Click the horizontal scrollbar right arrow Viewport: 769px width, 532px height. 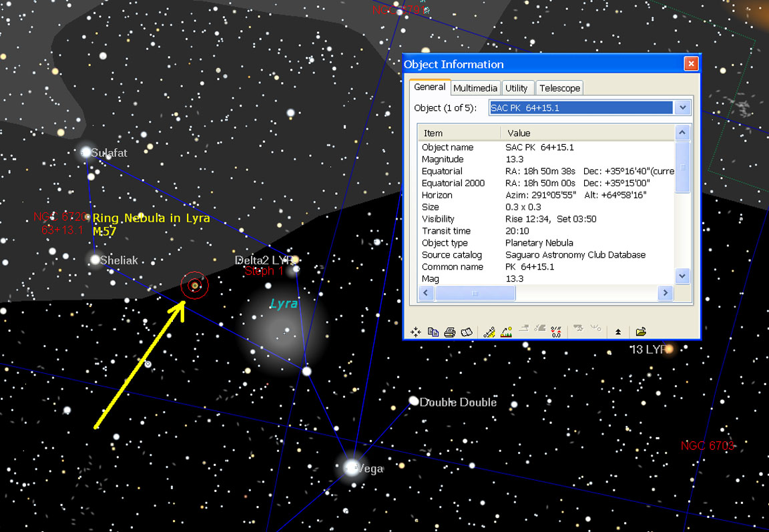pyautogui.click(x=664, y=293)
